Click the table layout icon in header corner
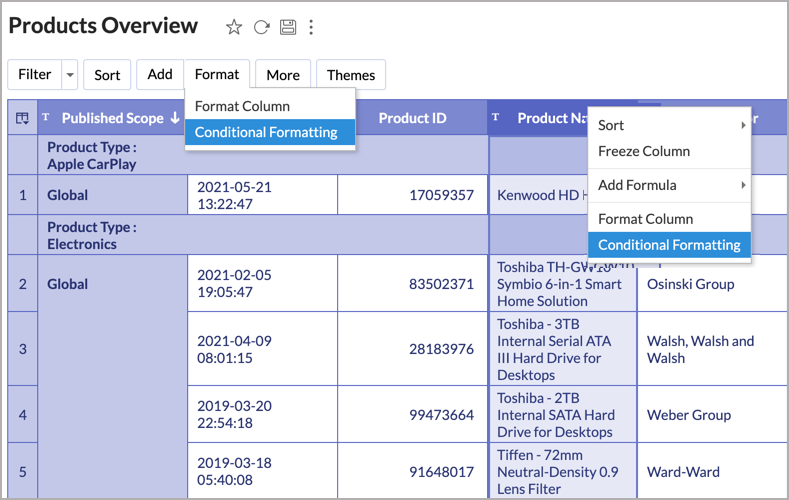 22,118
